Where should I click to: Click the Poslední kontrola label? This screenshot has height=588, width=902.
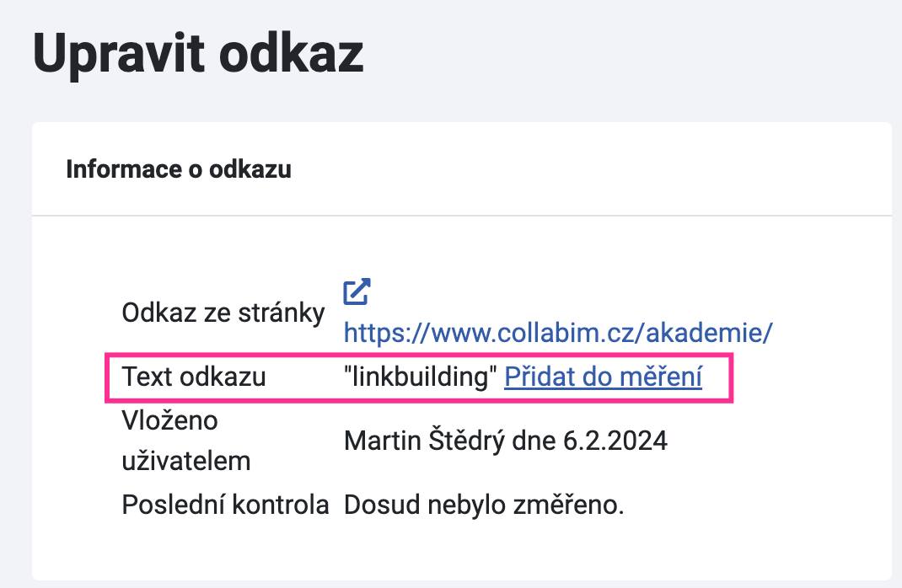[226, 505]
